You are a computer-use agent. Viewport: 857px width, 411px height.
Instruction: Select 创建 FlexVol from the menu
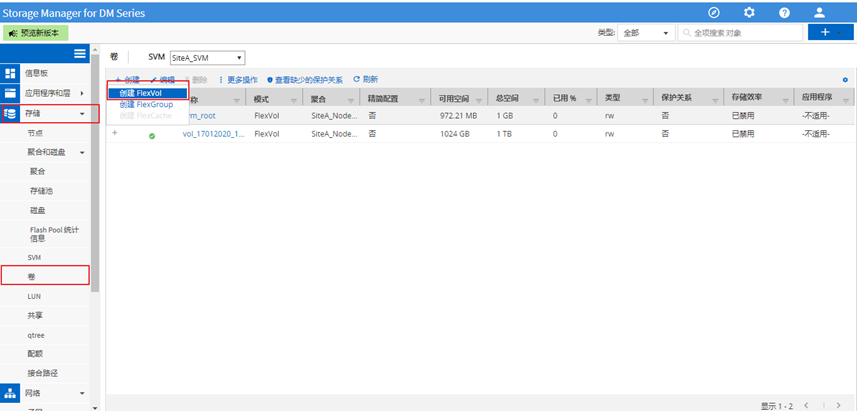tap(141, 93)
